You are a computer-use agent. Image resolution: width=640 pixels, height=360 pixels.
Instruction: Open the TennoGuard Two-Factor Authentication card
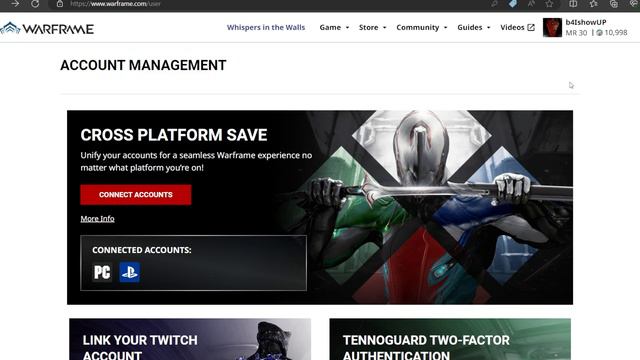click(x=450, y=339)
